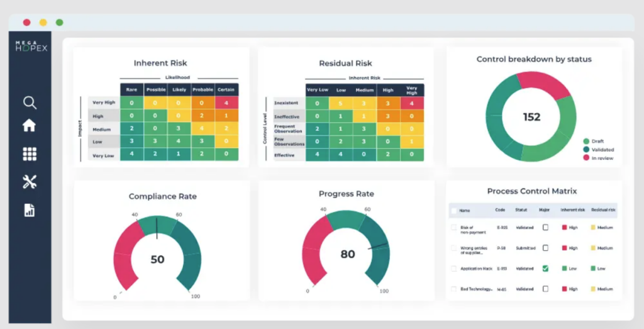The height and width of the screenshot is (329, 644).
Task: Open the apps grid icon in sidebar
Action: (30, 153)
